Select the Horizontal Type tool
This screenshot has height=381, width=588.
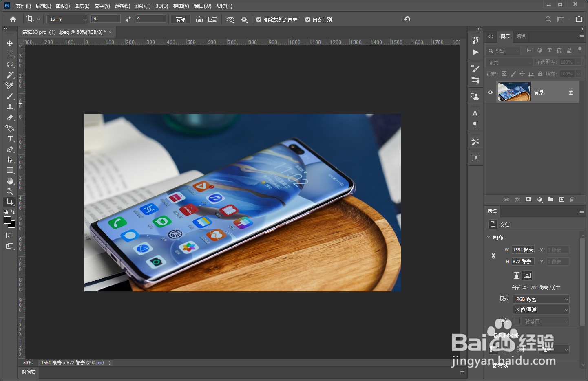(10, 139)
